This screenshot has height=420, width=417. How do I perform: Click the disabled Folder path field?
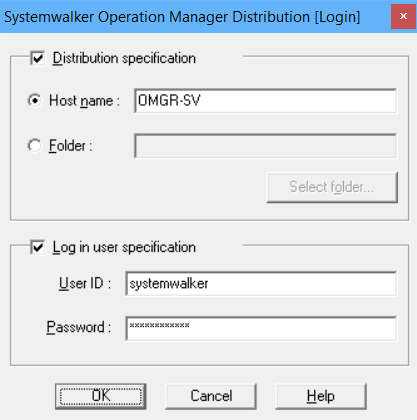tap(265, 146)
